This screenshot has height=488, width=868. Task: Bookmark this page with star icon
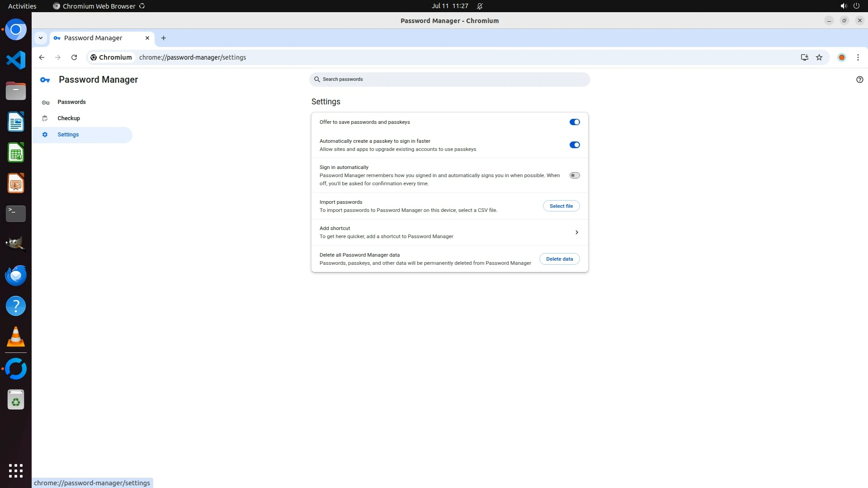click(x=819, y=57)
